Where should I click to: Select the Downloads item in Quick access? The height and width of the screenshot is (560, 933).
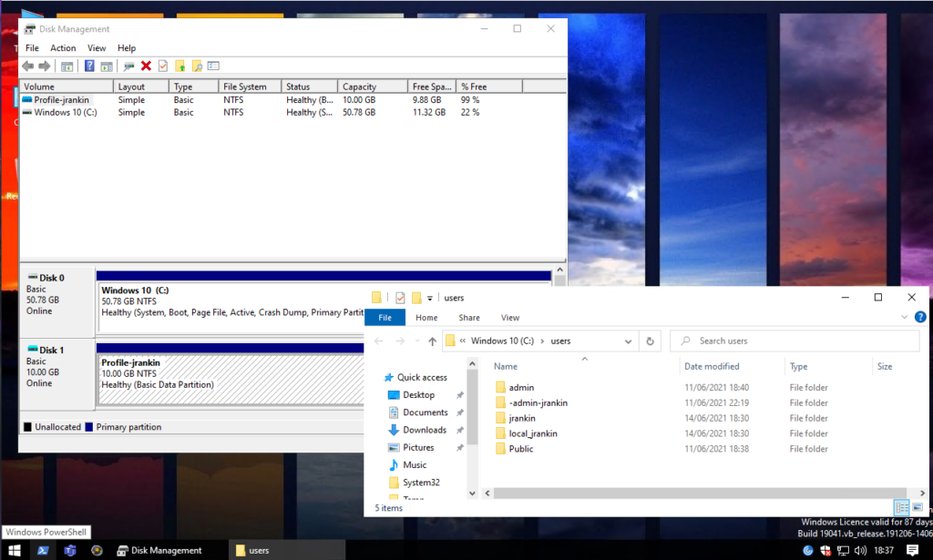click(425, 430)
